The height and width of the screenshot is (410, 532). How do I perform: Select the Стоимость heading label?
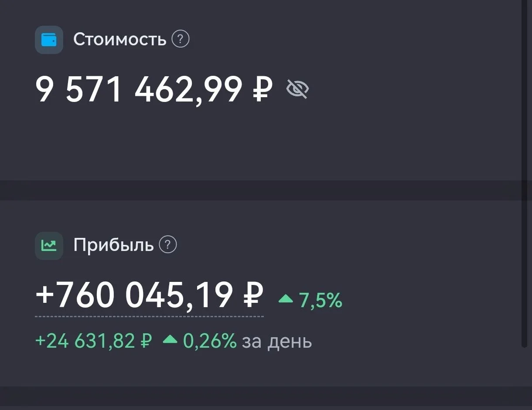click(x=120, y=40)
